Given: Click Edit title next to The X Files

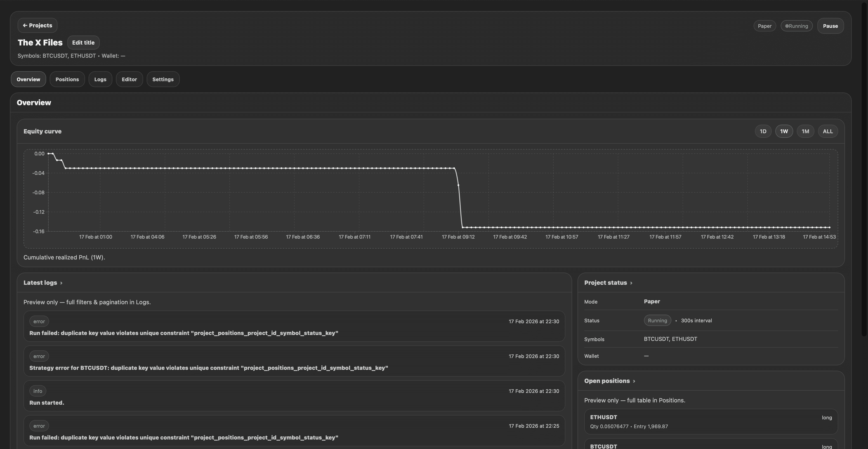Looking at the screenshot, I should 83,43.
